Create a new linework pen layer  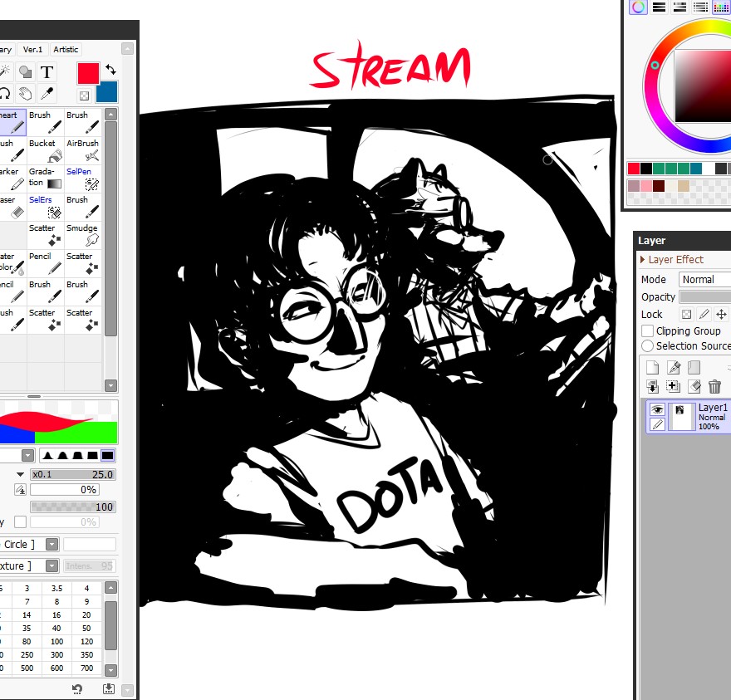(673, 367)
